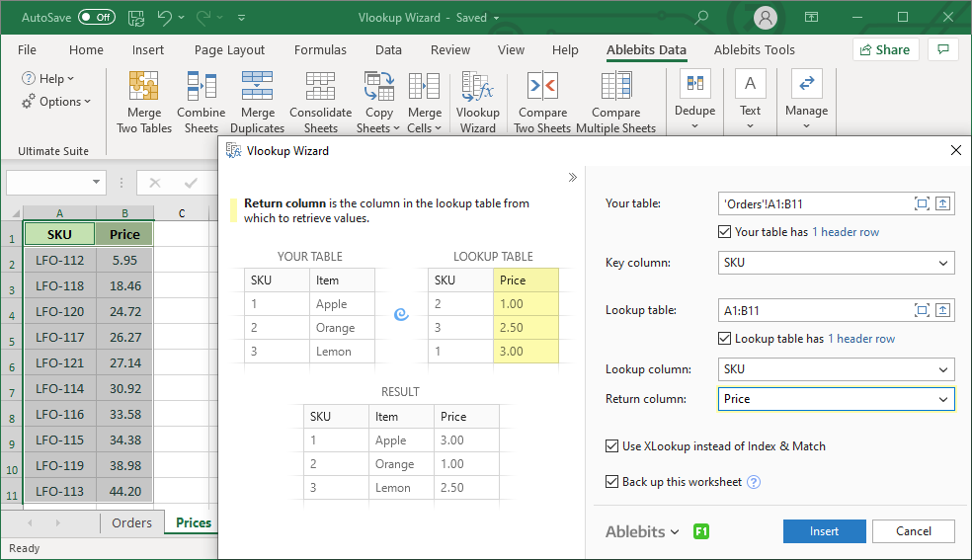Screen dimensions: 972x560
Task: Select cell LFO-112
Action: click(x=59, y=260)
